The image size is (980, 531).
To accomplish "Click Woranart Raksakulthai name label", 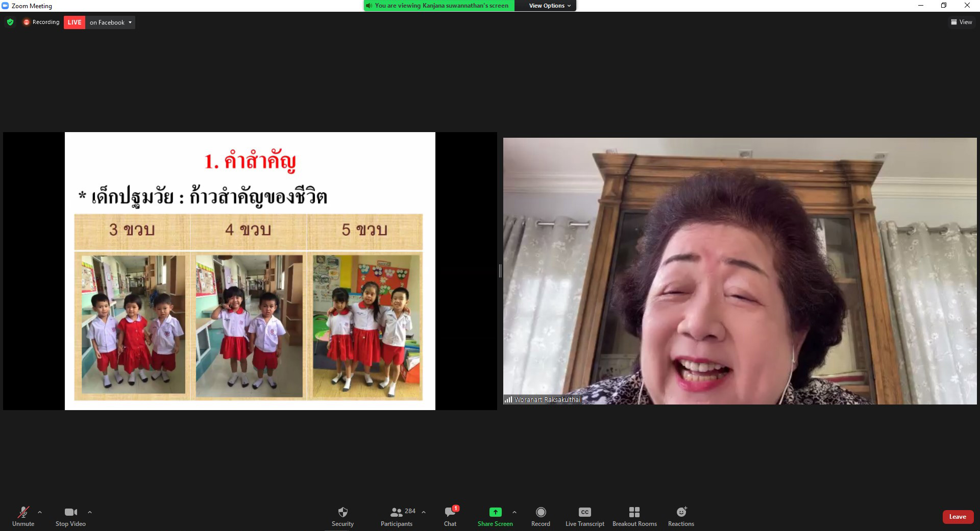I will pos(547,399).
